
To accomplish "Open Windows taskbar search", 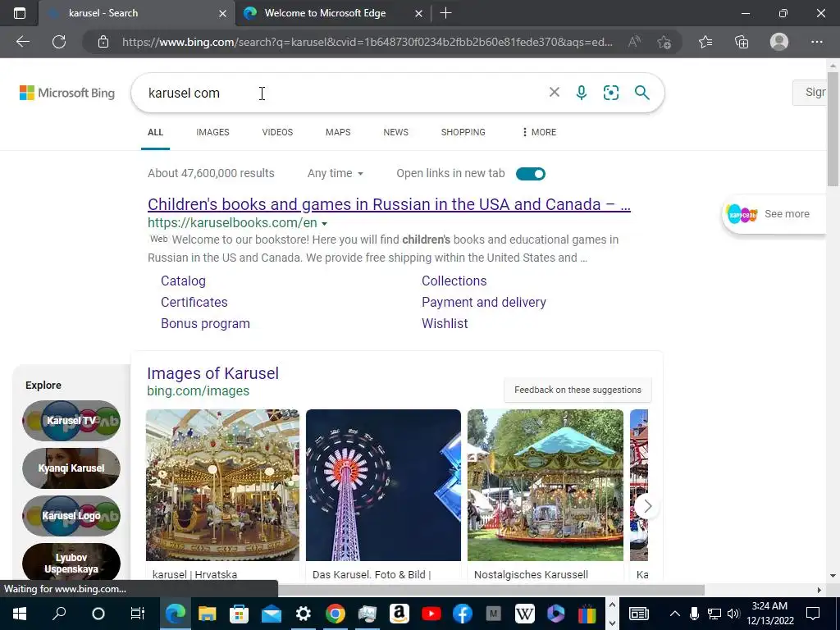I will point(59,614).
